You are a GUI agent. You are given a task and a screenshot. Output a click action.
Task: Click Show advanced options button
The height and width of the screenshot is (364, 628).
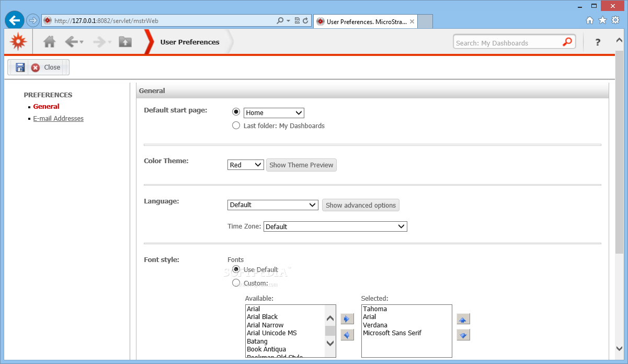[x=361, y=205]
